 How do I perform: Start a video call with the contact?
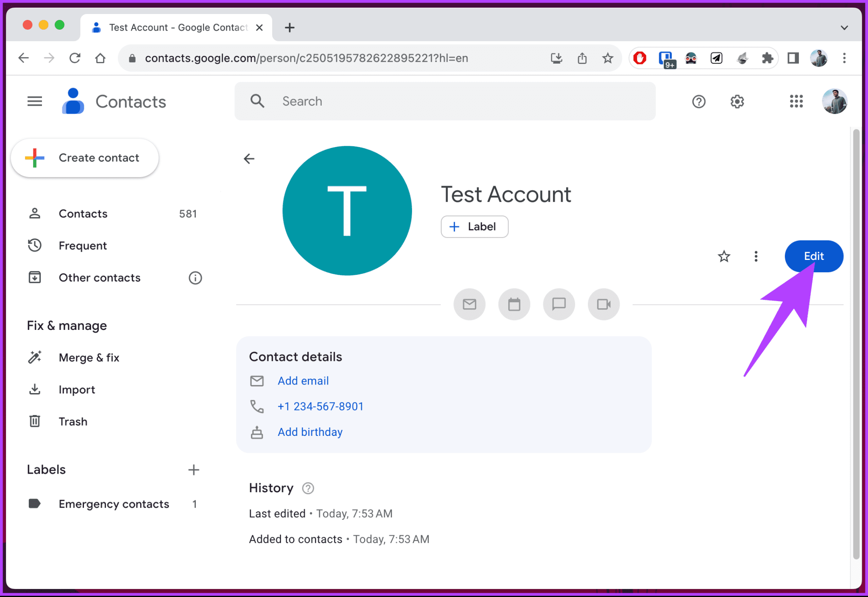pyautogui.click(x=604, y=304)
